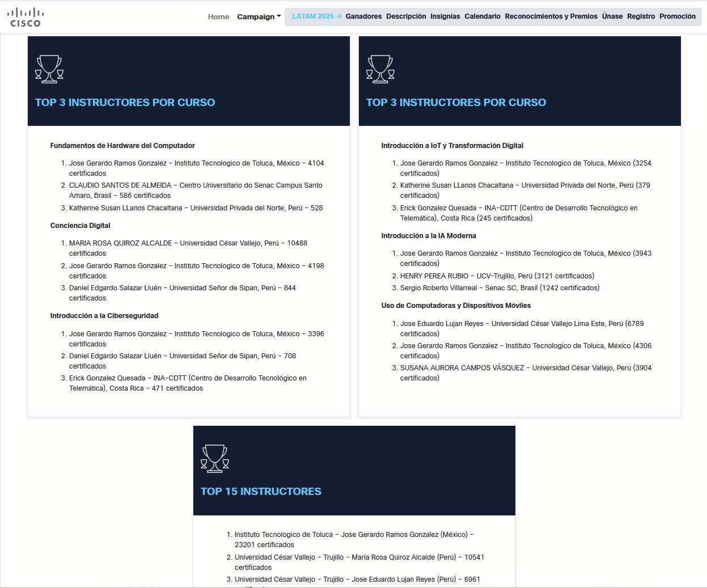Navigate to Reconocimientos y Premios
Viewport: 707px width, 588px height.
(x=551, y=16)
